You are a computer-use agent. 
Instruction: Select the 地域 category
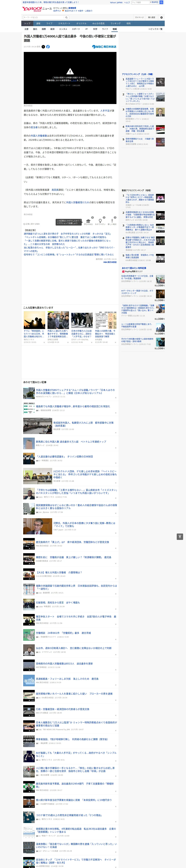[x=114, y=29]
